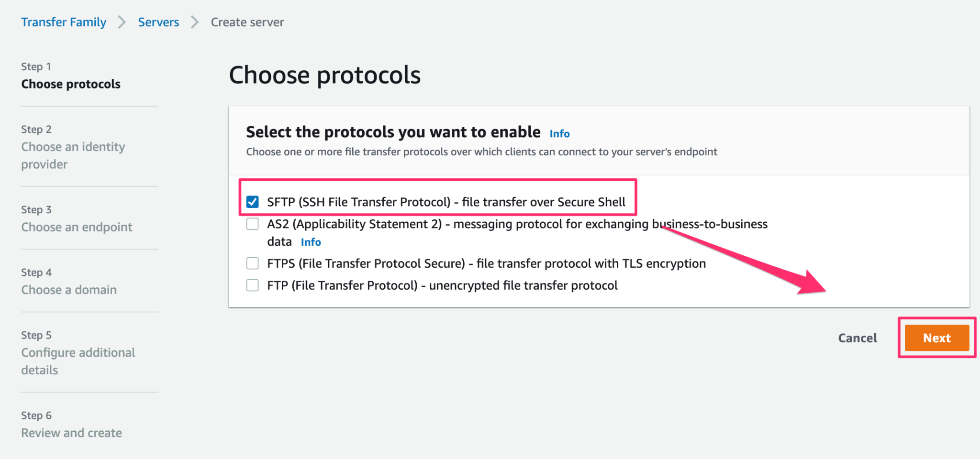Check the AS2 messaging protocol option
Image resolution: width=980 pixels, height=459 pixels.
[x=252, y=223]
